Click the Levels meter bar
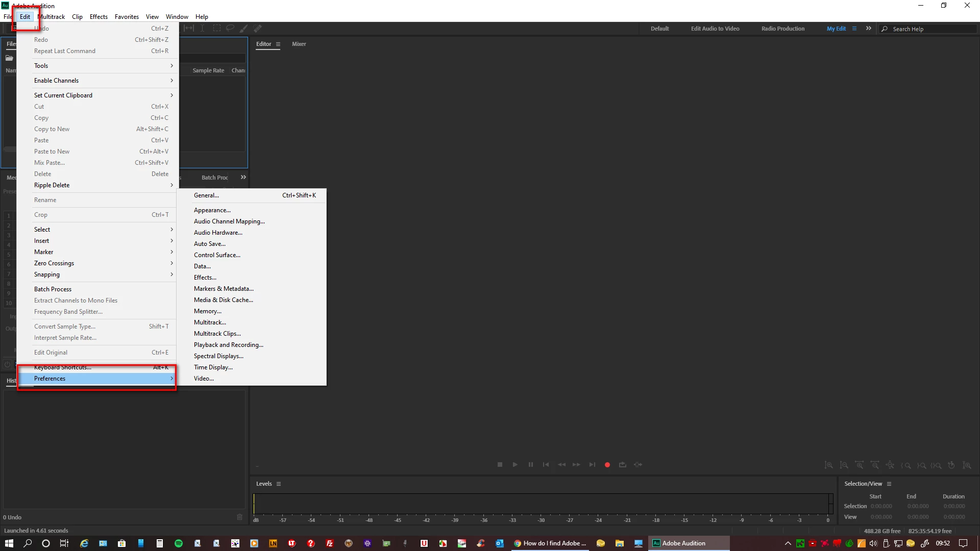980x551 pixels. (x=541, y=504)
